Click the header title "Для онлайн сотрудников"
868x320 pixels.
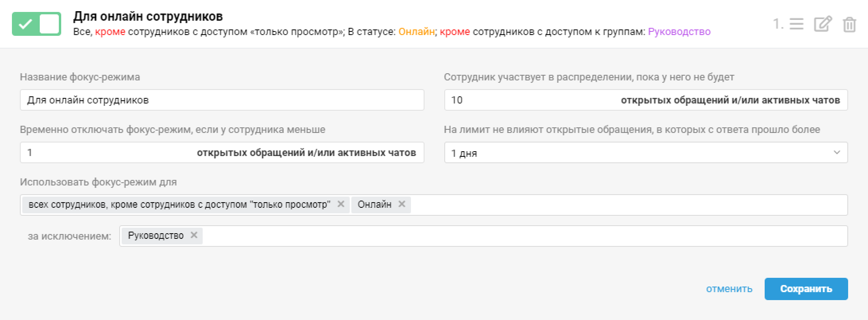148,16
